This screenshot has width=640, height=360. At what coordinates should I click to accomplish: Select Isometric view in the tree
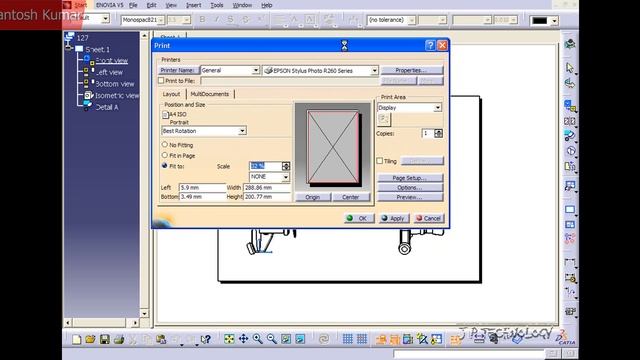117,96
